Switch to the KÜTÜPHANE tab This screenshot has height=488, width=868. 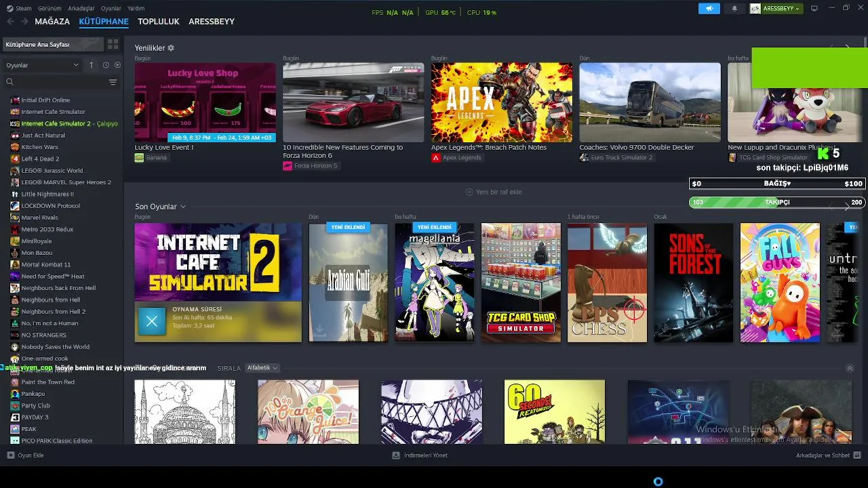pyautogui.click(x=104, y=22)
